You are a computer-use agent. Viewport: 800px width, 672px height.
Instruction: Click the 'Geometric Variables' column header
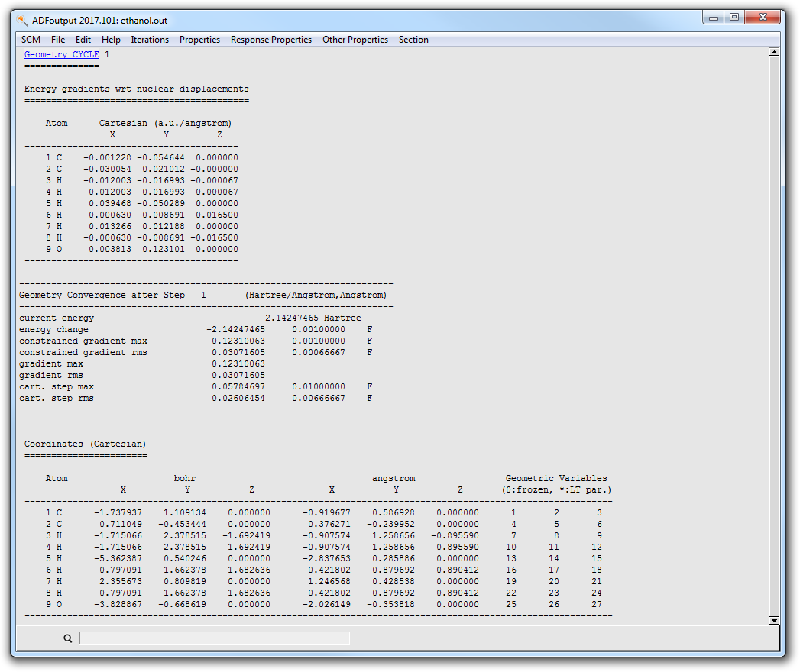[556, 478]
